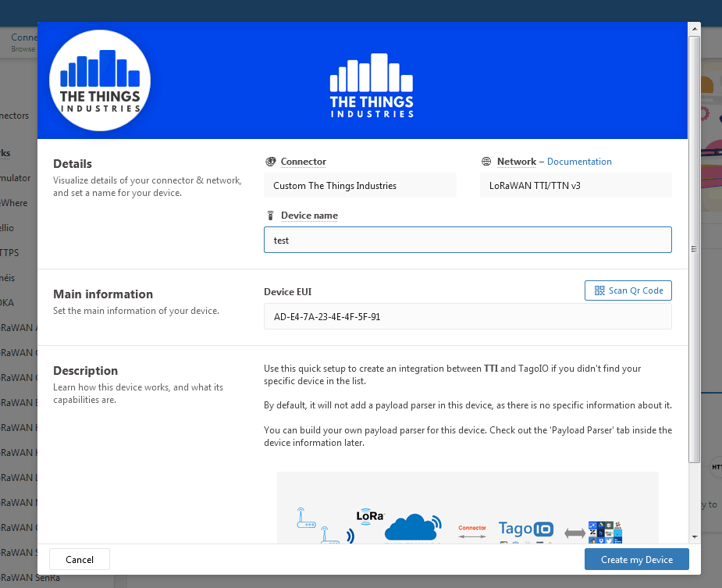Click the paragraph starting 'You can build your own'

[x=468, y=437]
